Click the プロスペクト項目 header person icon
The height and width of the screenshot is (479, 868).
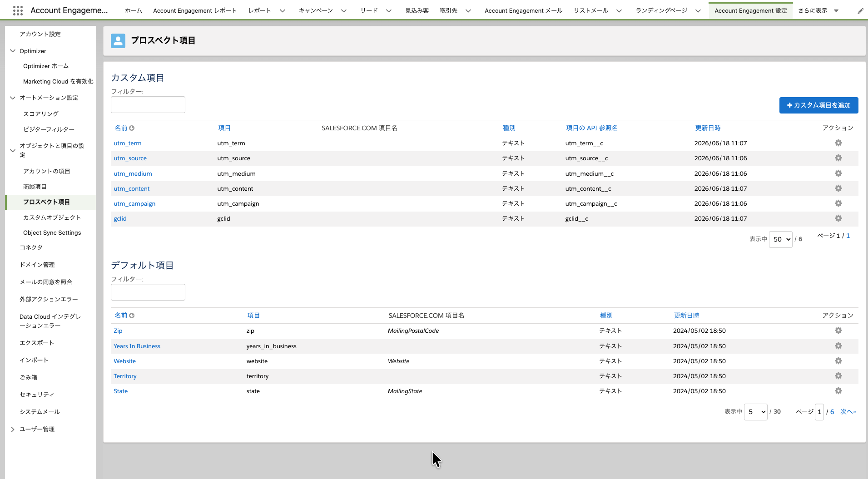118,41
